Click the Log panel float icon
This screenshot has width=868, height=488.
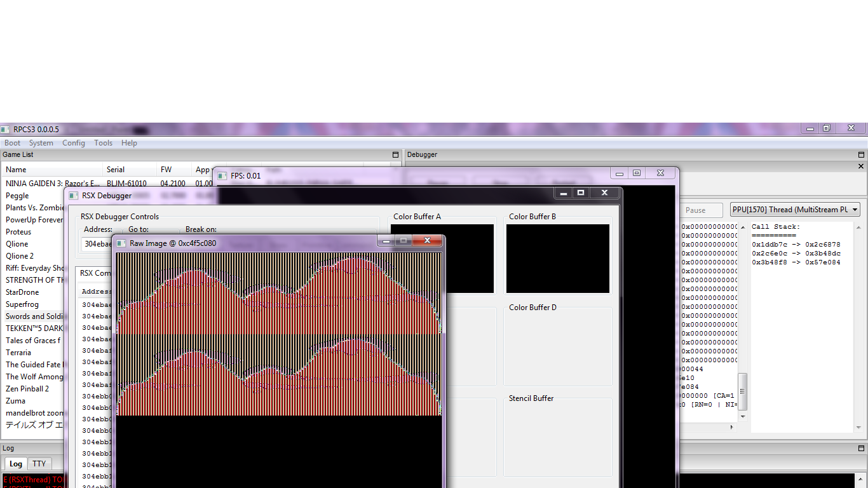tap(862, 448)
